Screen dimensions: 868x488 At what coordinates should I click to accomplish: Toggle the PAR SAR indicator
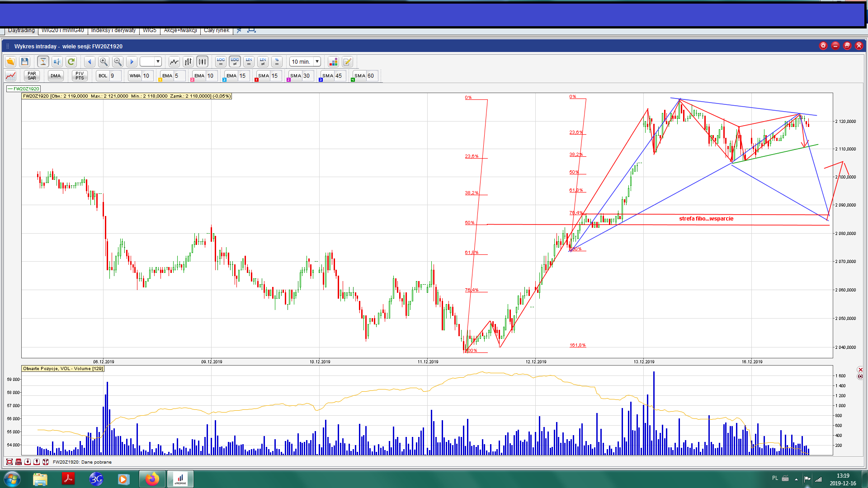[x=32, y=76]
